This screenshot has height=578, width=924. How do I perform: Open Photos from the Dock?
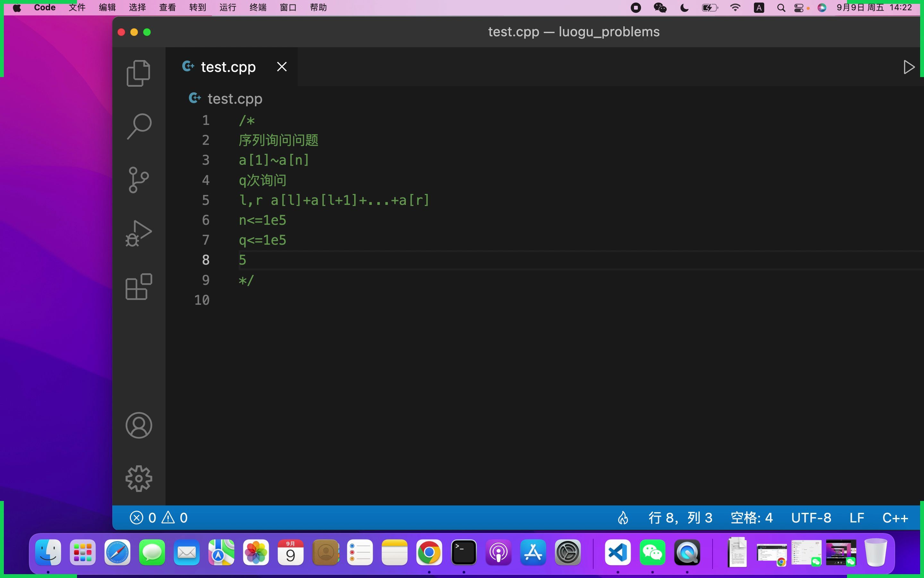coord(256,552)
